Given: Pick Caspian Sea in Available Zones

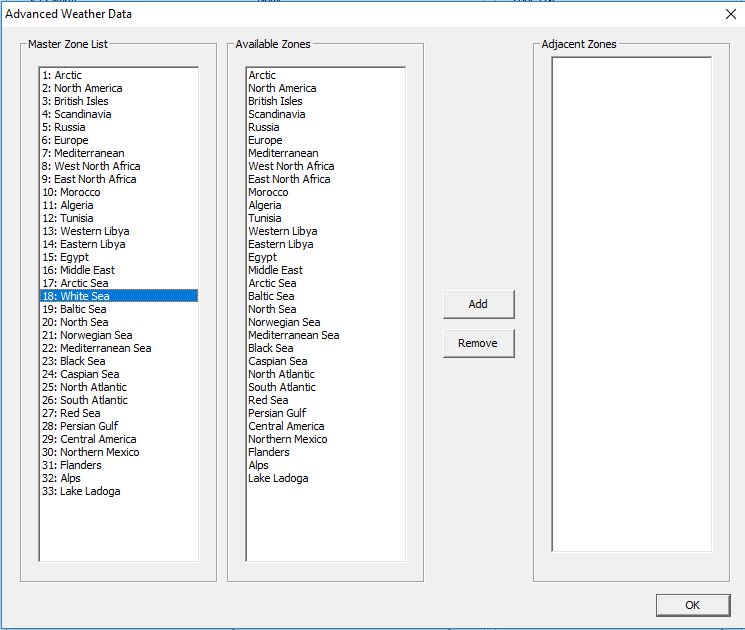Looking at the screenshot, I should (x=326, y=361).
